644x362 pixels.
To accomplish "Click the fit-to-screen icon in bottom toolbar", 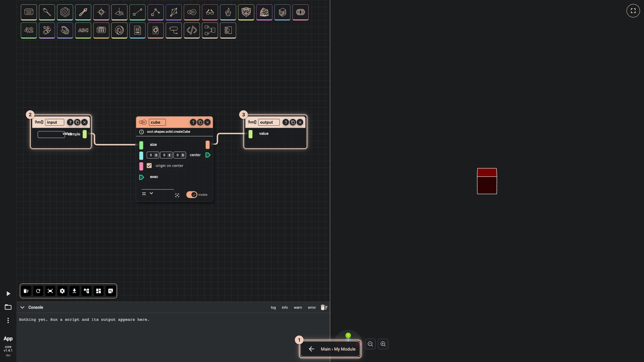I will pos(50,291).
